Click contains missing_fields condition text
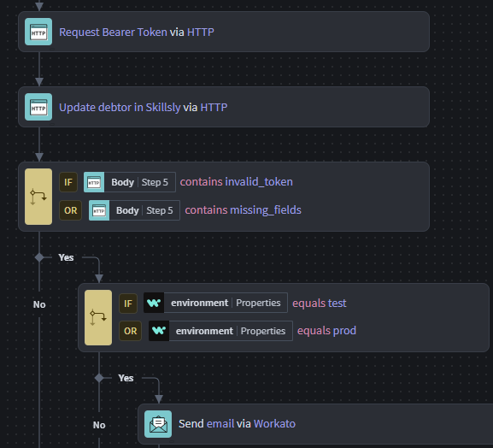This screenshot has height=448, width=493. pos(243,209)
